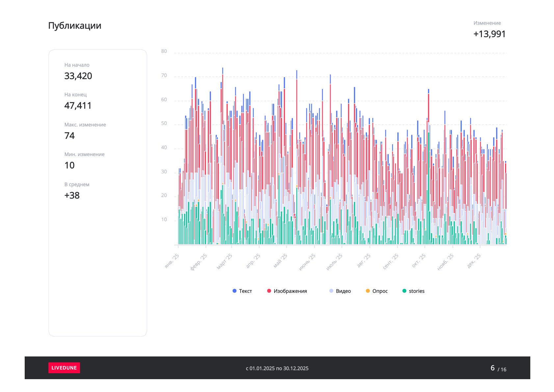
Task: Click the LIVEDUNE logo in footer
Action: (x=64, y=368)
